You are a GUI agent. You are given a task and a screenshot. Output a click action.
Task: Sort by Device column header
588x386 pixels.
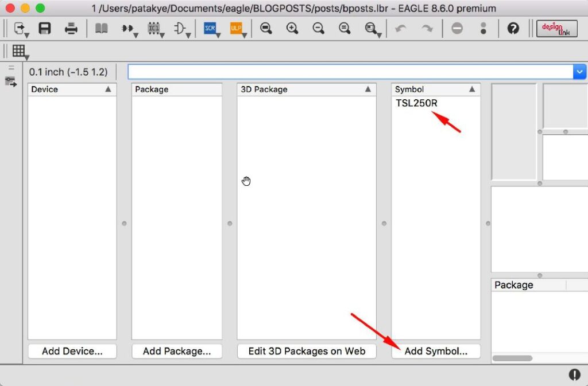[x=72, y=89]
